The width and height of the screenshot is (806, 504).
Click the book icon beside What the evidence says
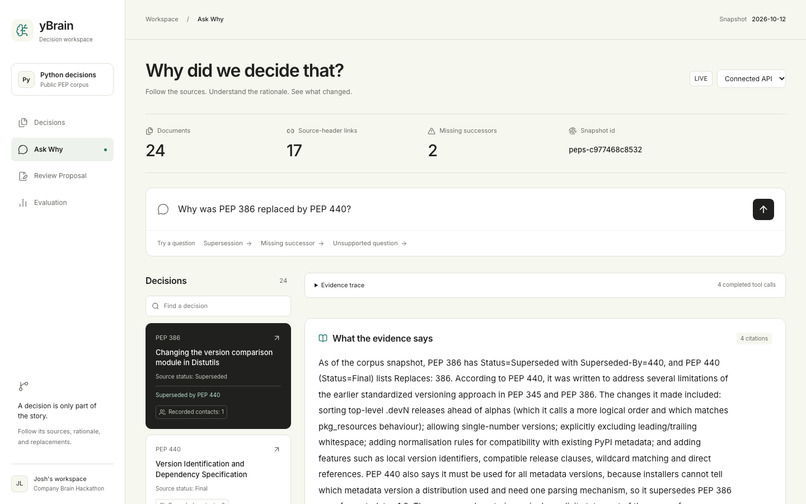pos(323,338)
